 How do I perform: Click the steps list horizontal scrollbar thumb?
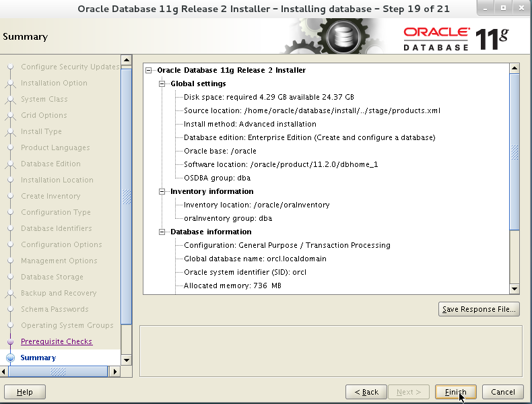(58, 372)
